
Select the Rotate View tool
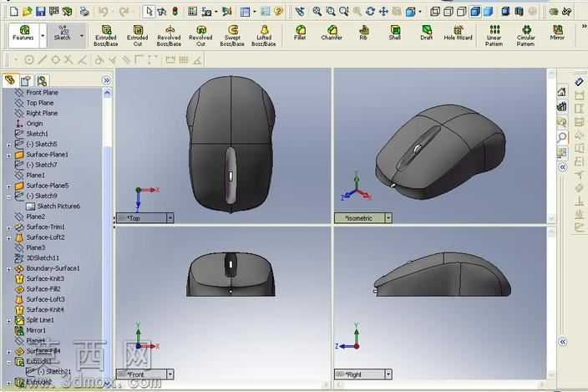(x=370, y=12)
